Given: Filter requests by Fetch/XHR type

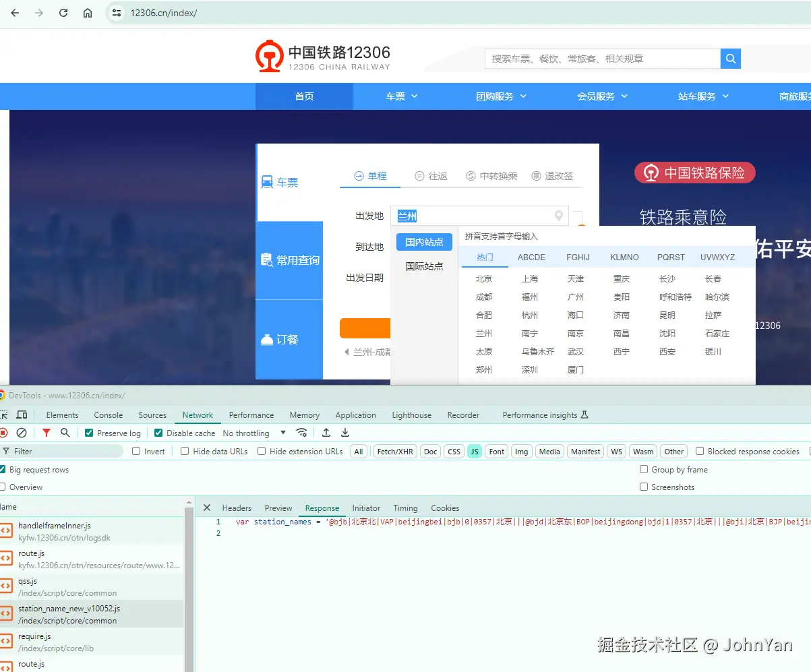Looking at the screenshot, I should 395,451.
